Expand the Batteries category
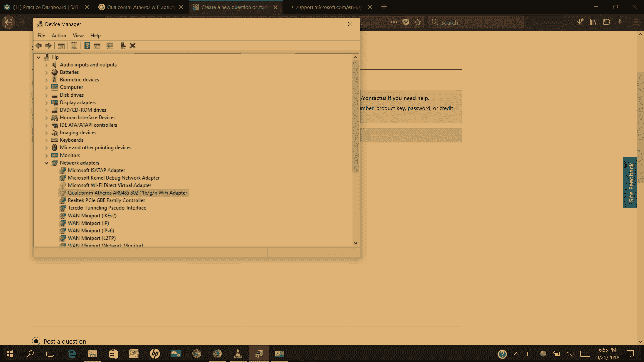 coord(46,72)
